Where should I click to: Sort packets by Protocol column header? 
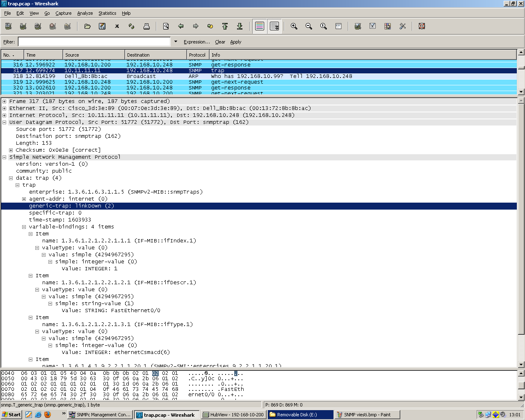pyautogui.click(x=198, y=55)
